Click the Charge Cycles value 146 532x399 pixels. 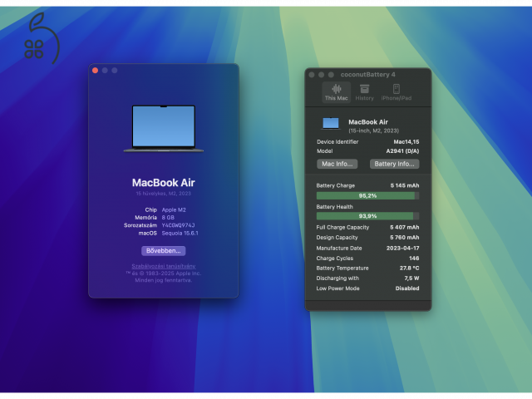[414, 259]
